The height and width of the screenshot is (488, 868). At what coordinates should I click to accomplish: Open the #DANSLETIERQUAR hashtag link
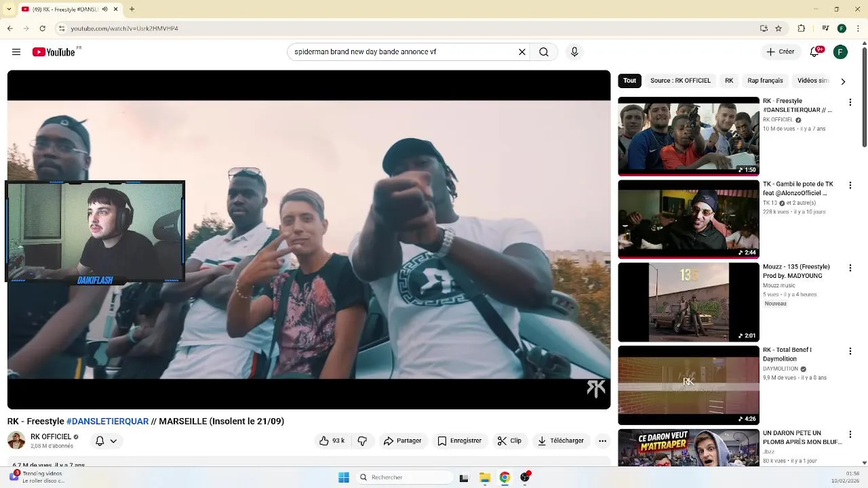coord(107,421)
